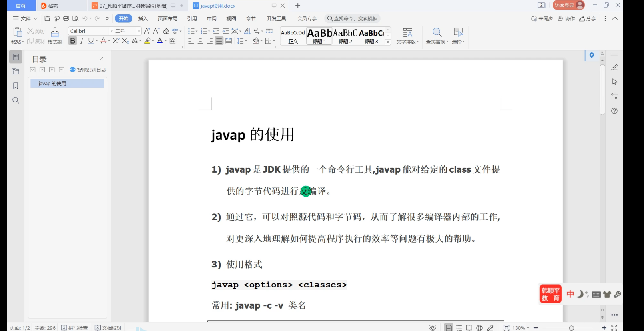The width and height of the screenshot is (644, 331).
Task: Toggle justify alignment
Action: pos(219,40)
